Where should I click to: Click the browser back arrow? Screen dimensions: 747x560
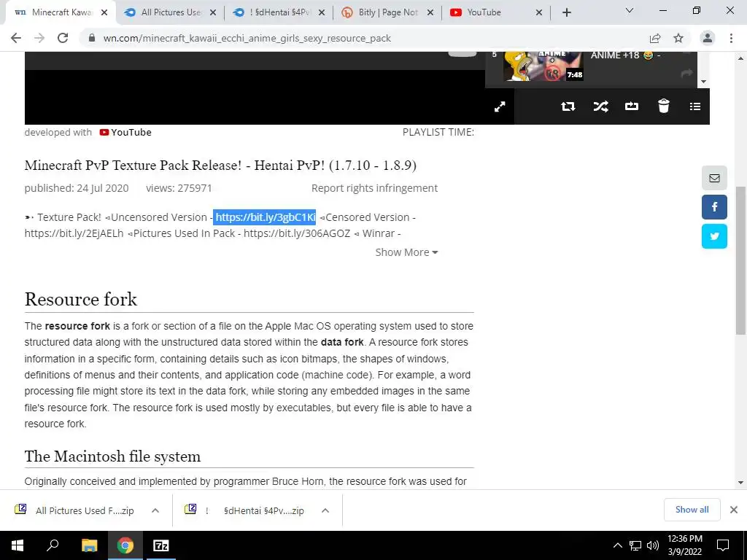(x=16, y=38)
